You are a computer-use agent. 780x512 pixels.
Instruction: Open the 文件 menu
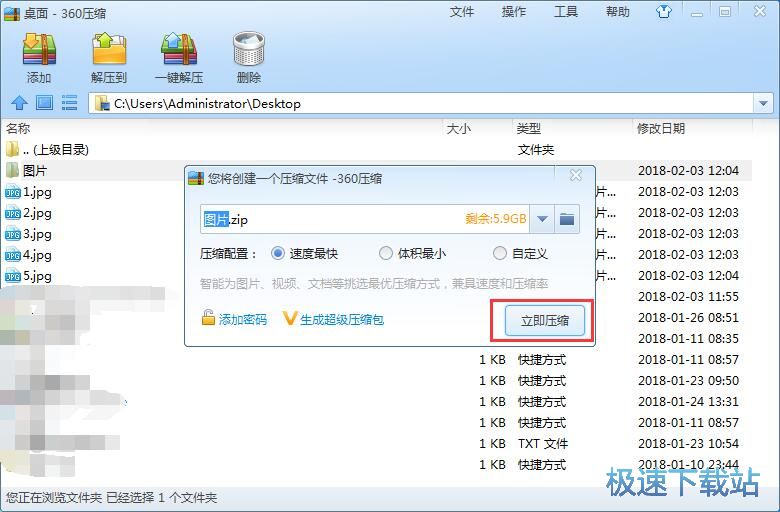click(x=462, y=11)
